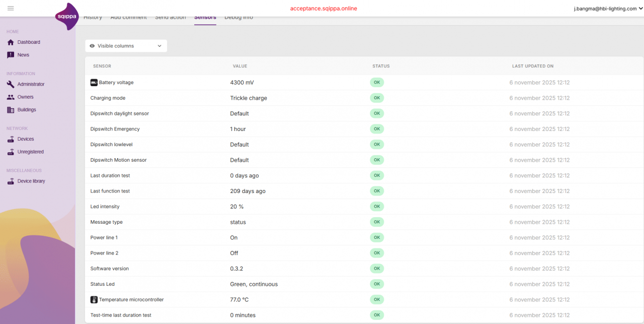Image resolution: width=644 pixels, height=324 pixels.
Task: Click the Temperature microcontroller thermometer icon
Action: (x=94, y=300)
